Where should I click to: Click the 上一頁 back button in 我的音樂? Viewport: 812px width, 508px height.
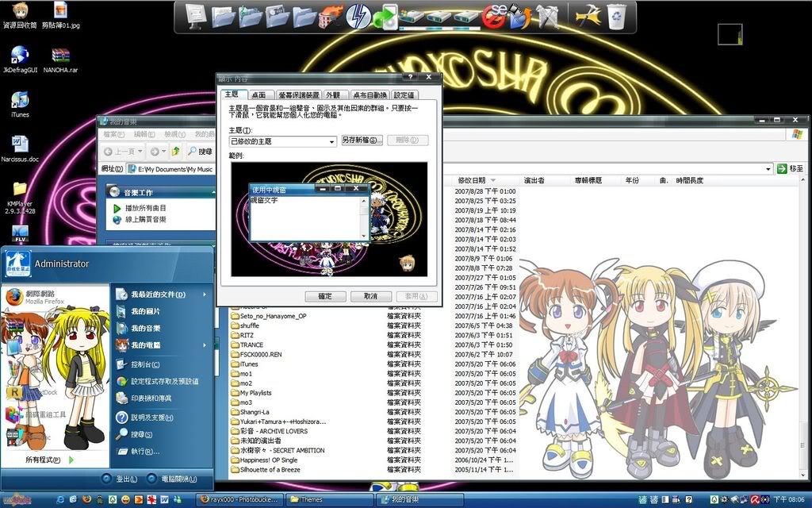123,152
